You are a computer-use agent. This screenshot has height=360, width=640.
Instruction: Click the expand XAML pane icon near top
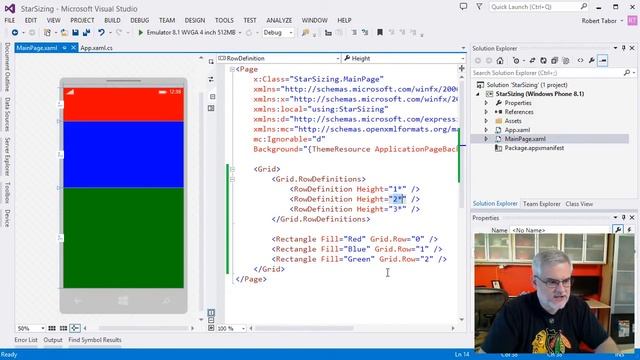coord(211,62)
